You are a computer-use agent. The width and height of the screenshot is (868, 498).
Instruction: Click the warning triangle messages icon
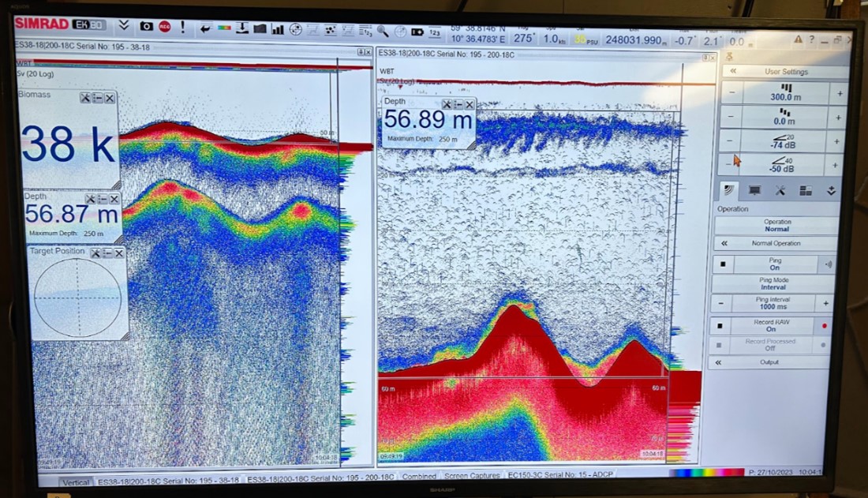click(799, 39)
